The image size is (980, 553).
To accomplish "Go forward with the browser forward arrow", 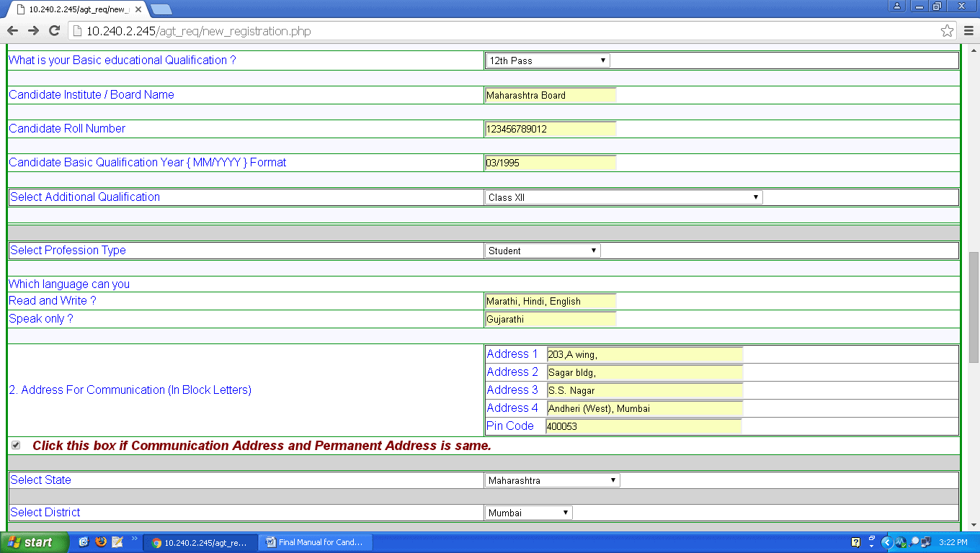I will 33,31.
